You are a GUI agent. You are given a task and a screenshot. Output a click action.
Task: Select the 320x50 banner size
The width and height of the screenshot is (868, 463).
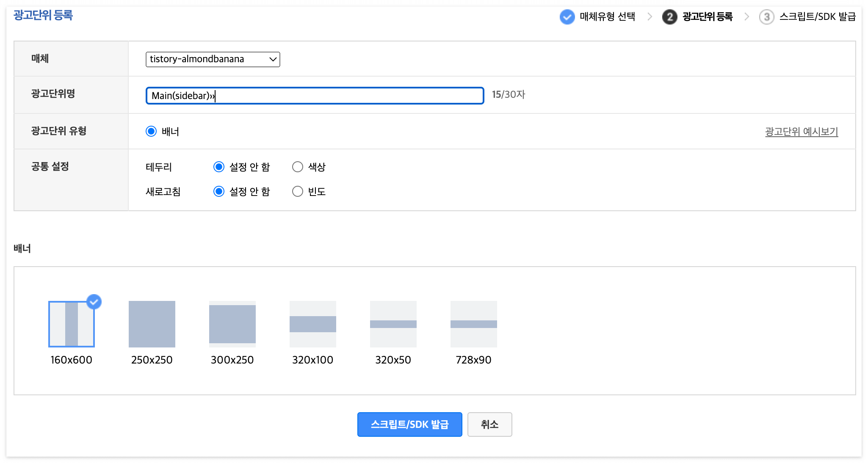[393, 324]
